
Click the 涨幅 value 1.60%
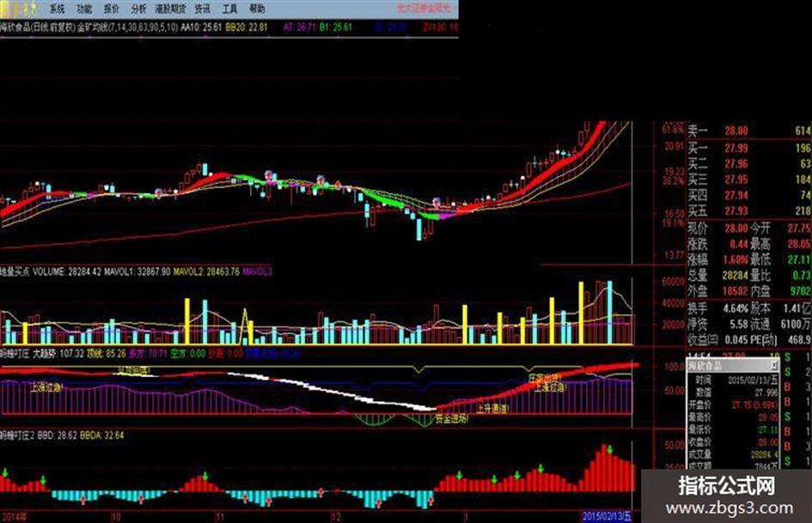coord(736,258)
